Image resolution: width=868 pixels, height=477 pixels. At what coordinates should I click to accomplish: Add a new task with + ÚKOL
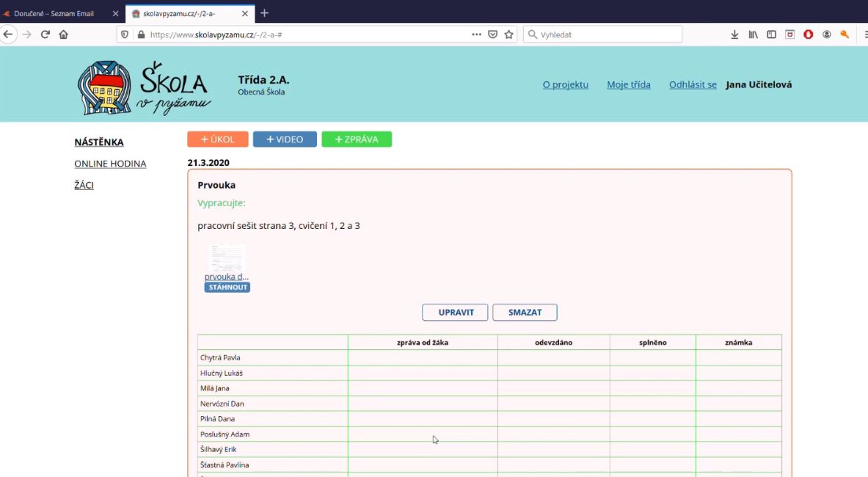tap(218, 139)
